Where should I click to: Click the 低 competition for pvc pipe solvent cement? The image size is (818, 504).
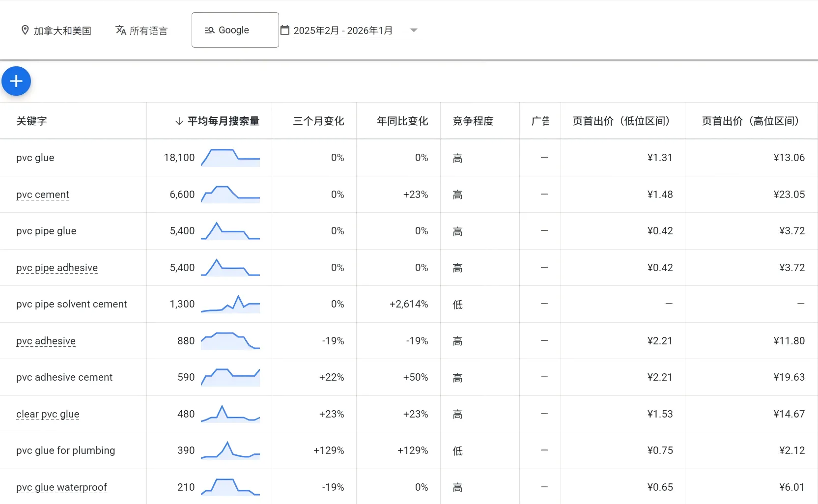coord(457,305)
